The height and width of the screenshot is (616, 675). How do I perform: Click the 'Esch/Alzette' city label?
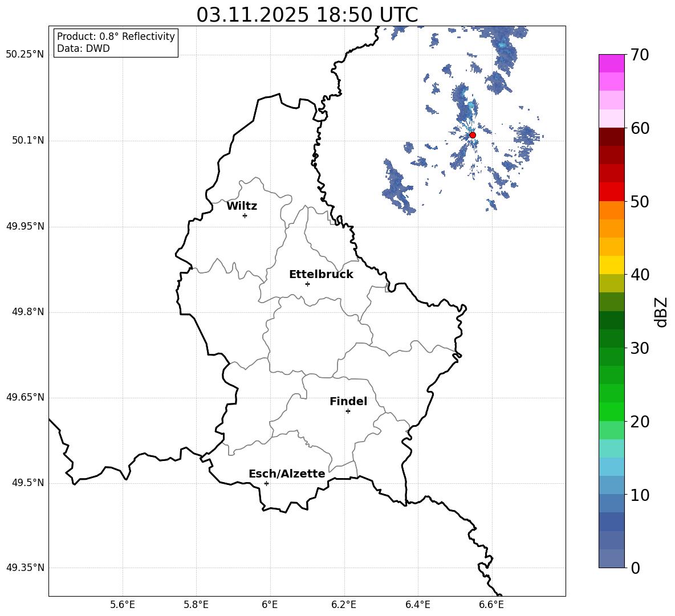(287, 474)
